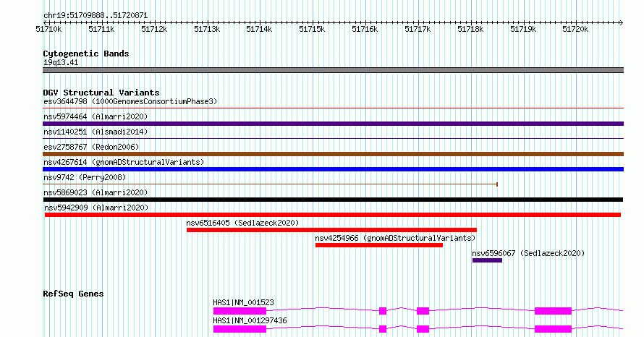Open the nsv5942909 (Almarri2020) label
This screenshot has width=644, height=337.
[x=96, y=208]
